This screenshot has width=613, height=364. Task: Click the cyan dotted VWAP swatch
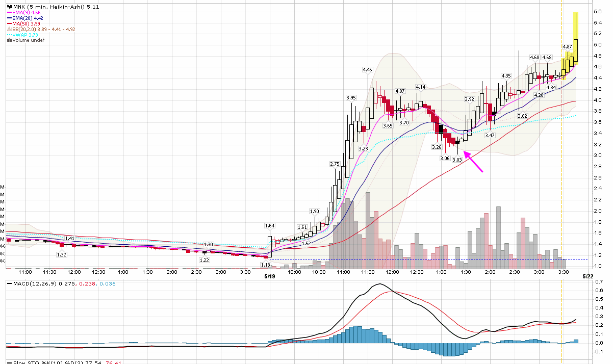point(10,35)
